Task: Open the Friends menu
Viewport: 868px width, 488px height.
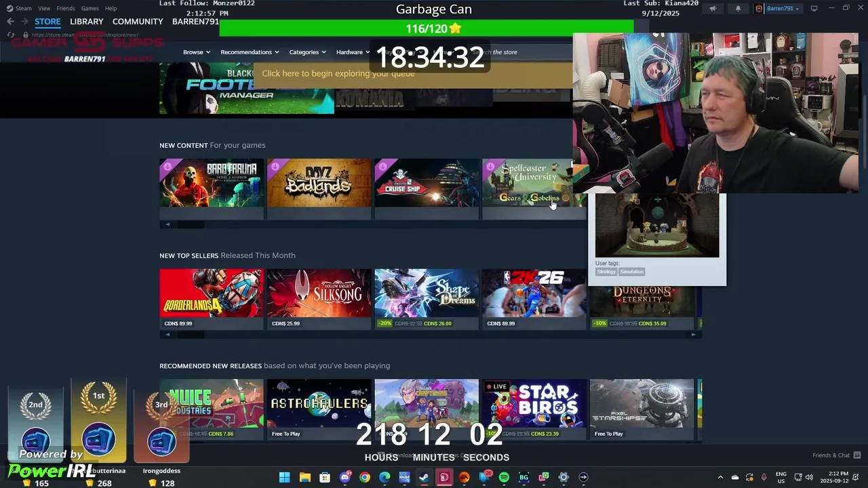Action: pos(66,8)
